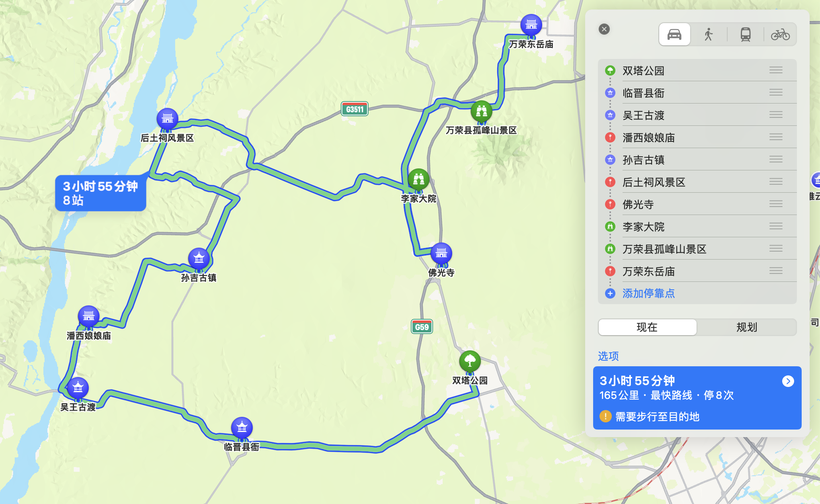Switch to walking directions
This screenshot has height=504, width=820.
pos(709,35)
